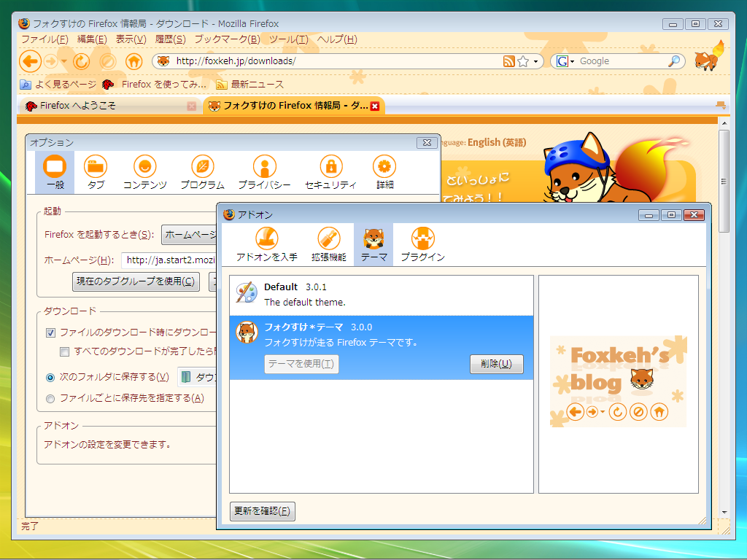Image resolution: width=747 pixels, height=560 pixels.
Task: Click the テーマを使用 button
Action: click(x=301, y=365)
